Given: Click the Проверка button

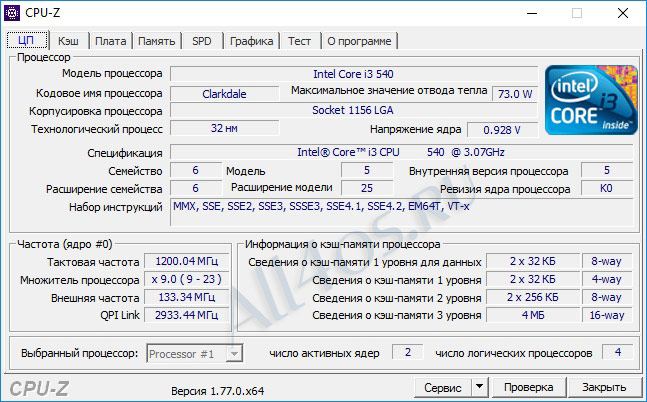Looking at the screenshot, I should click(529, 387).
